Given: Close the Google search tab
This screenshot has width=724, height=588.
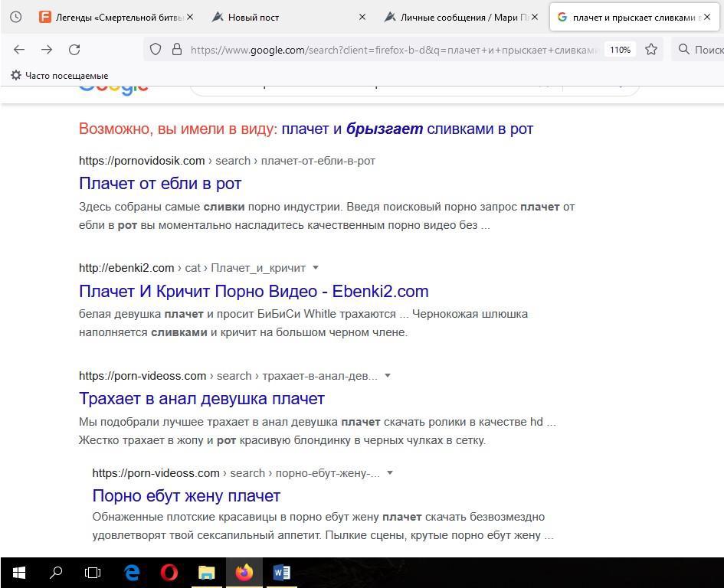Looking at the screenshot, I should click(x=707, y=17).
